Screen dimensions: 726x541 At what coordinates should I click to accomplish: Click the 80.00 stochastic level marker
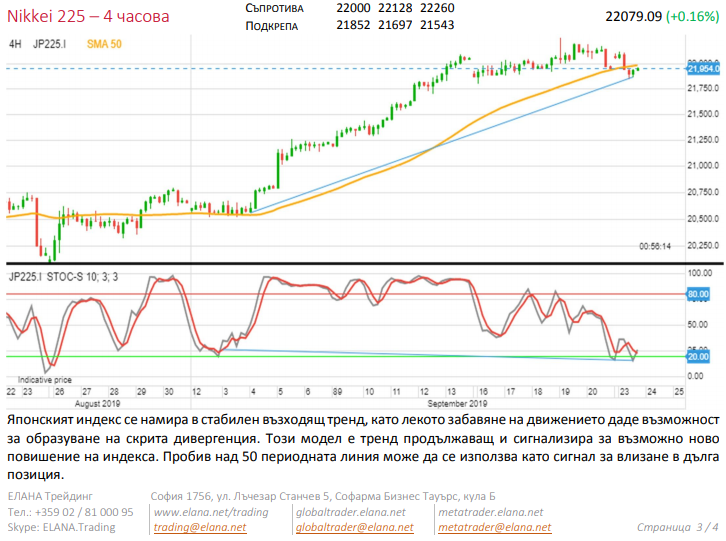click(698, 294)
